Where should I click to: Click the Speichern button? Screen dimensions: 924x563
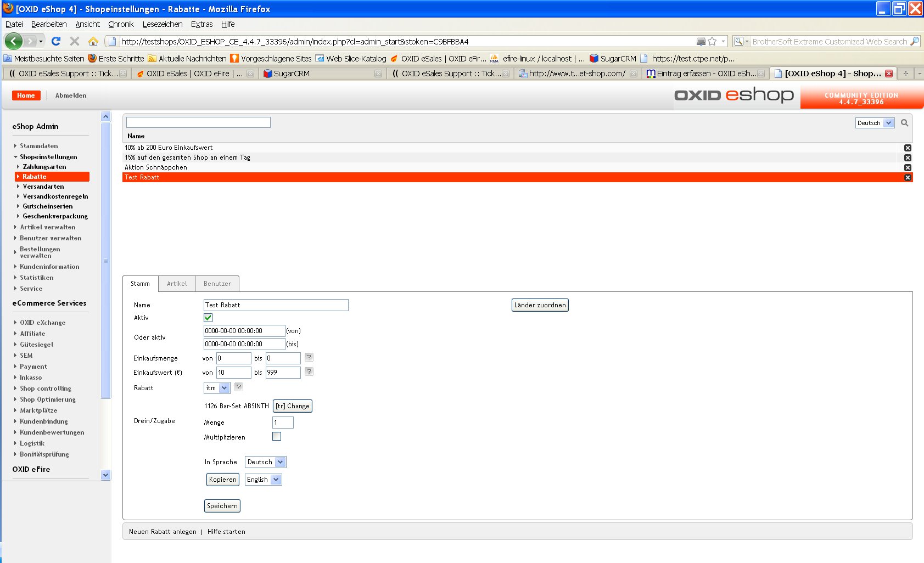click(222, 506)
